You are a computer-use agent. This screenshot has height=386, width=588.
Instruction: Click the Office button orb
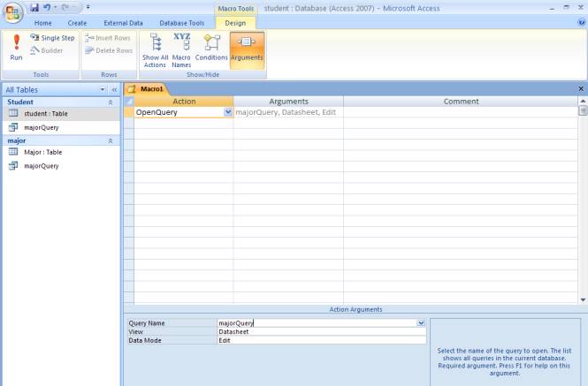tap(13, 12)
